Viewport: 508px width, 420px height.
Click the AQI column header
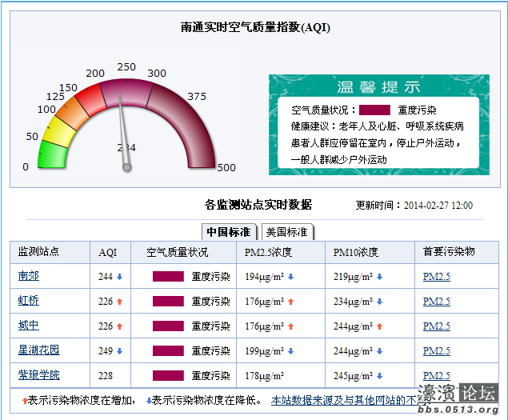(107, 253)
